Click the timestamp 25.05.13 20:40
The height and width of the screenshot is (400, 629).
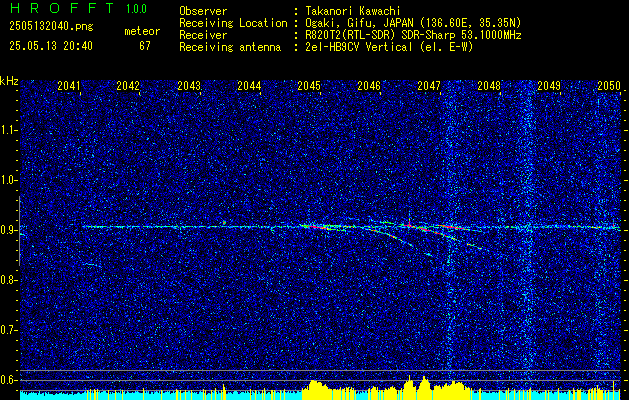pyautogui.click(x=51, y=46)
